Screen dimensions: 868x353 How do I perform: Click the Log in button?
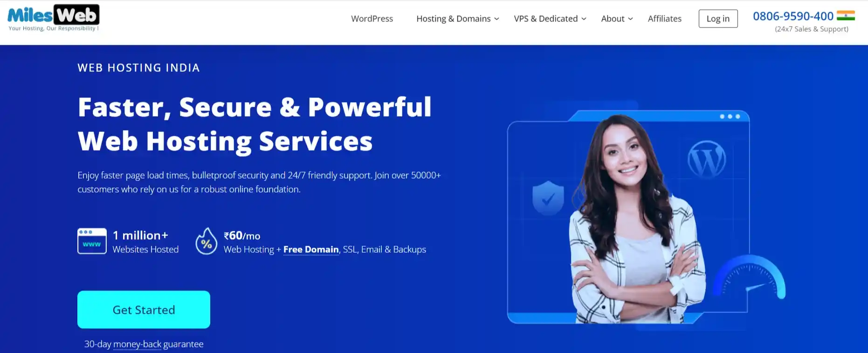718,19
